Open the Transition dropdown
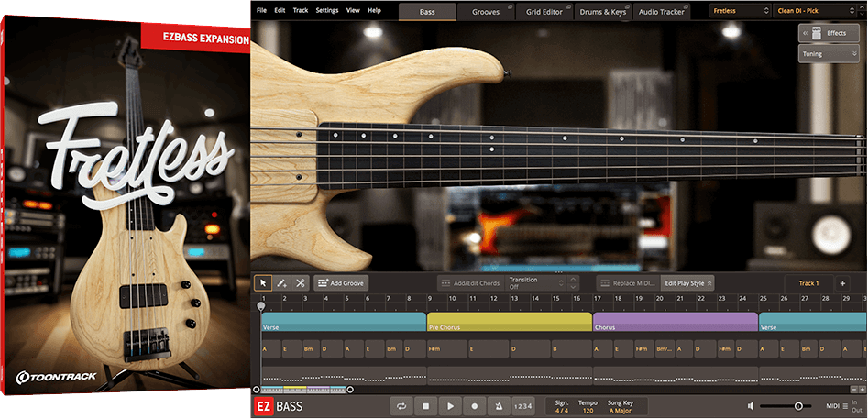 click(x=535, y=282)
